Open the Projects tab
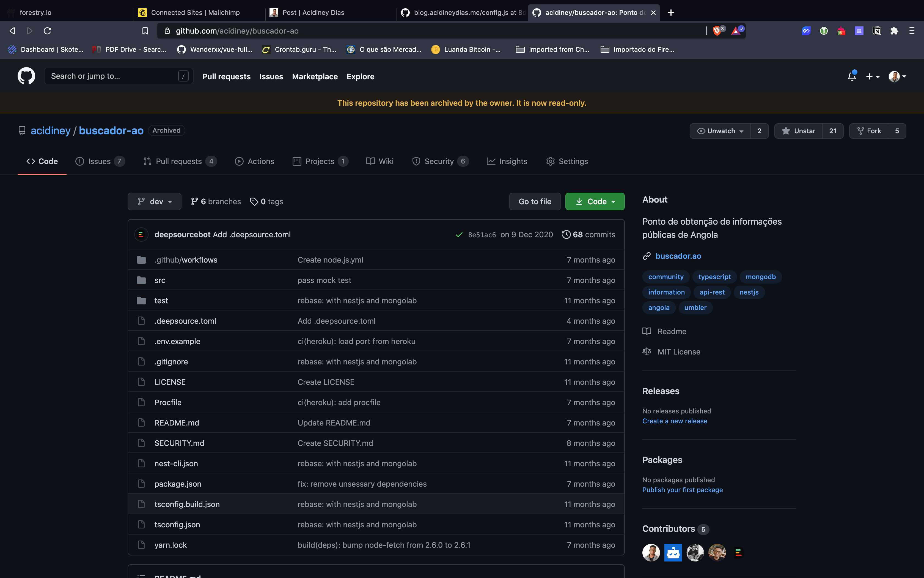 pos(320,161)
